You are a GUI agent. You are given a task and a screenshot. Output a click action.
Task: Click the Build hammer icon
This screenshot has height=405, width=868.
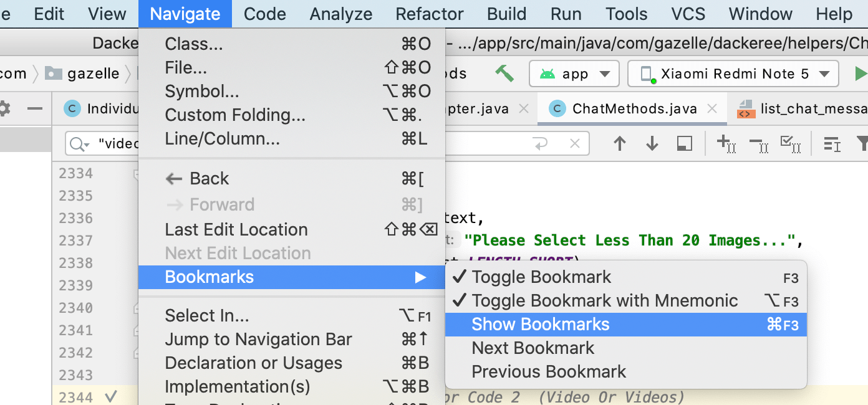point(505,73)
